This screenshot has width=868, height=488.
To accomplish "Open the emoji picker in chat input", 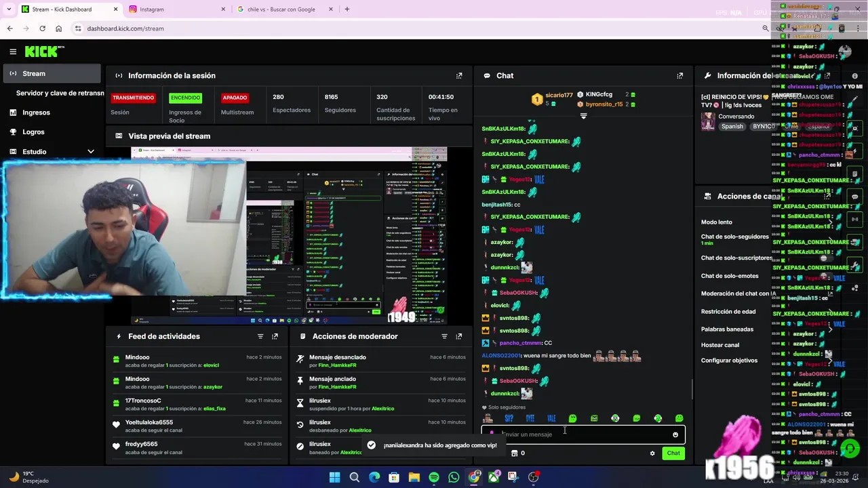I will pos(675,434).
